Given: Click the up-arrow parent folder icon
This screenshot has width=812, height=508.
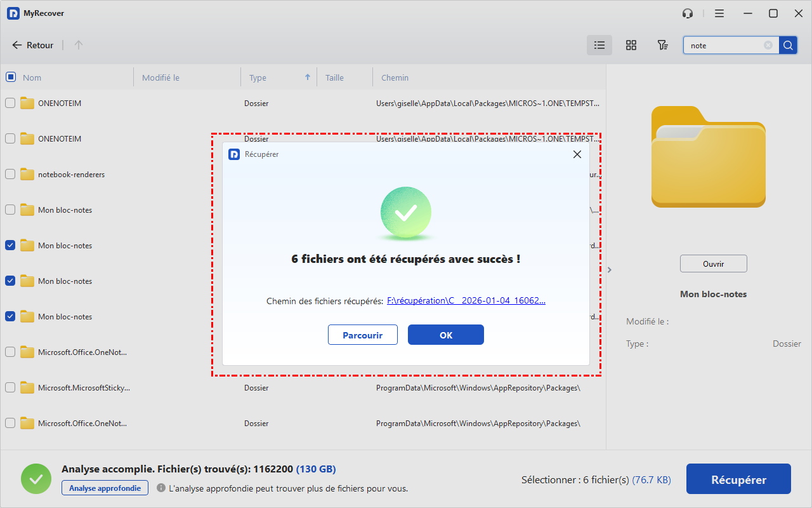Looking at the screenshot, I should click(x=79, y=45).
